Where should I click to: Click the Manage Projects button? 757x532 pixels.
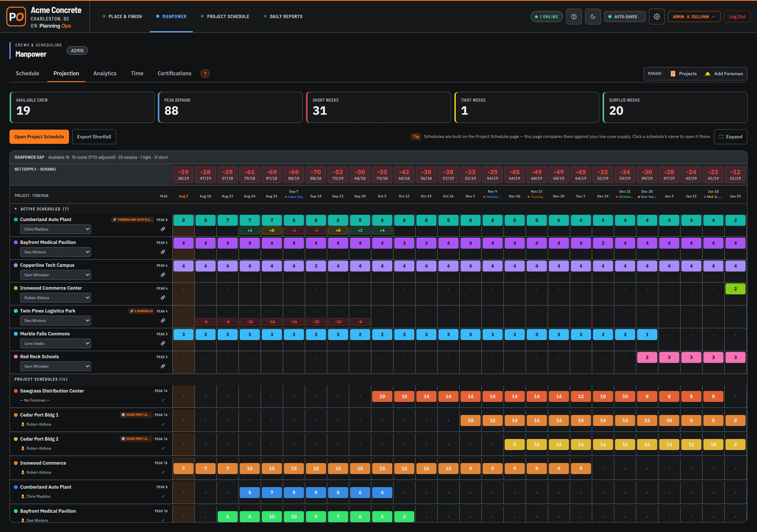(x=683, y=74)
